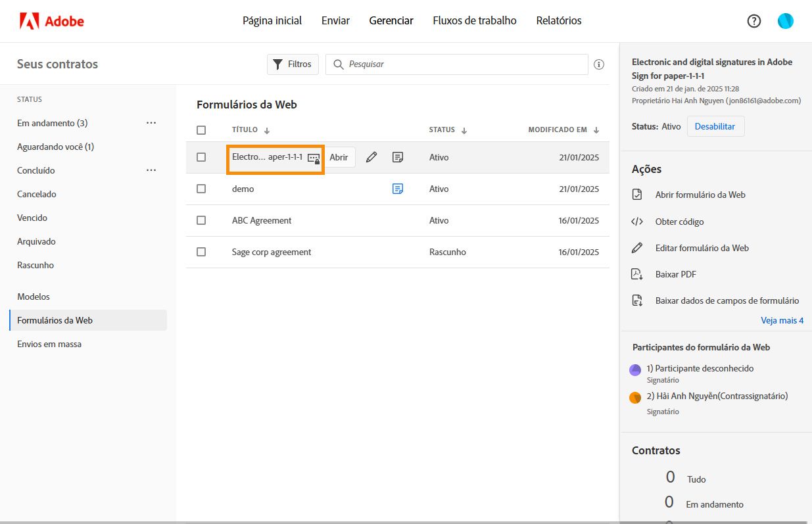Screen dimensions: 812x524
Task: Click the Baixar dados de campos icon
Action: (x=636, y=300)
